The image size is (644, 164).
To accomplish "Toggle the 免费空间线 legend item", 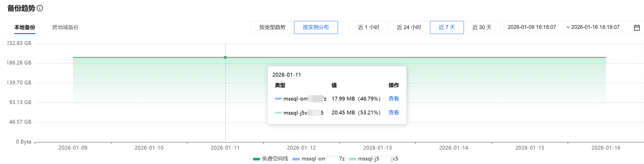I will tap(271, 159).
